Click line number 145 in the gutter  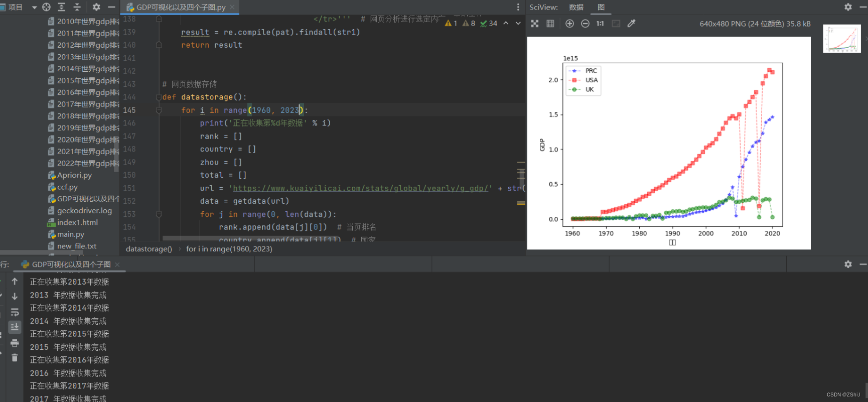(129, 110)
